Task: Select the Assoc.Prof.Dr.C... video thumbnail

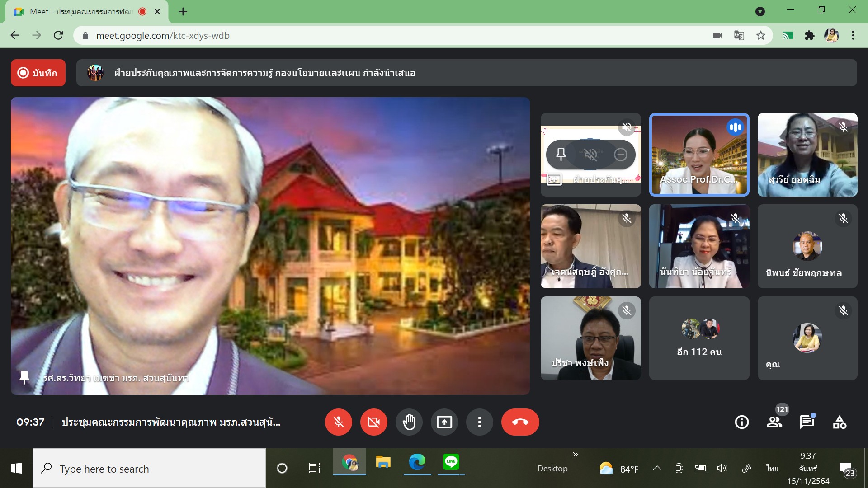Action: [x=699, y=155]
